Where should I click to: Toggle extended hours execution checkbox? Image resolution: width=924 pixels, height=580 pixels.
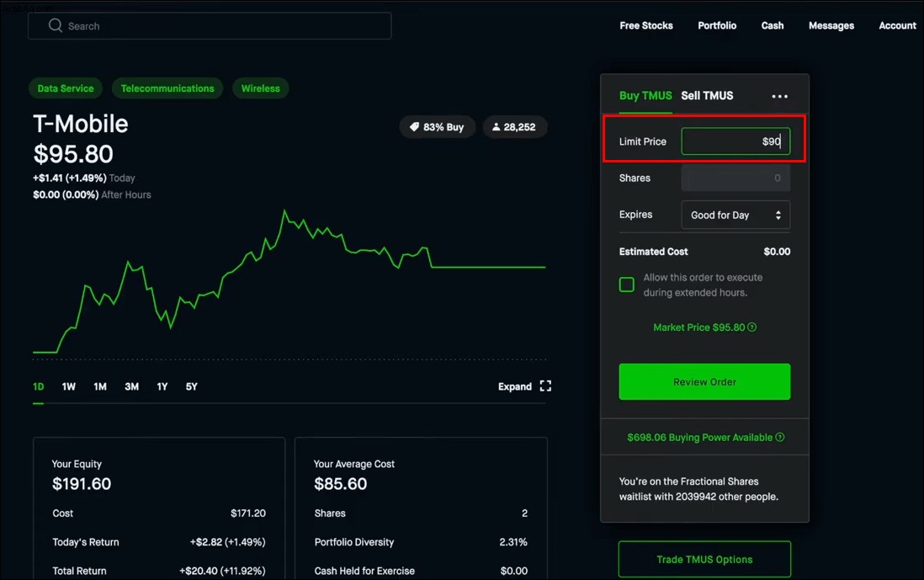[626, 285]
